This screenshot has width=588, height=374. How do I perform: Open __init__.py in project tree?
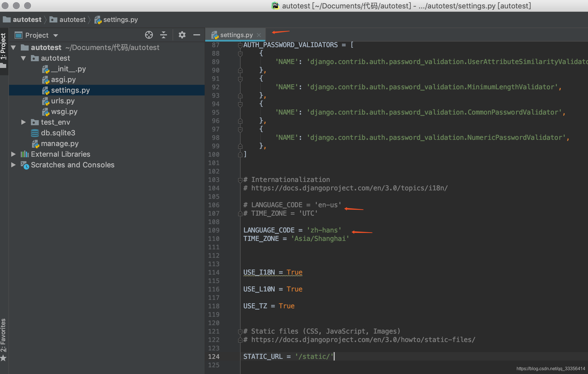pos(68,69)
